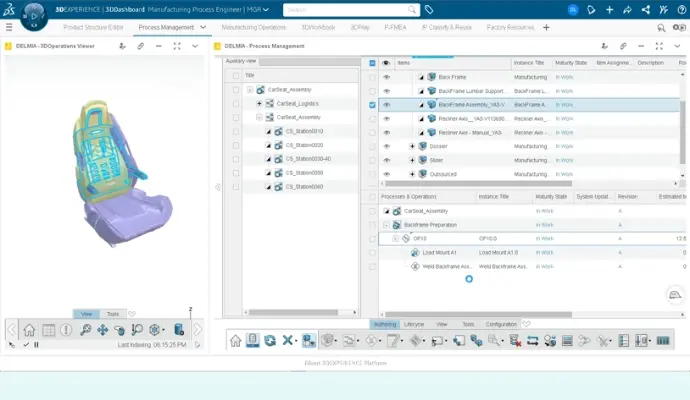Toggle visibility eye for the Dossier item
Viewport: 690px width, 400px height.
point(386,146)
